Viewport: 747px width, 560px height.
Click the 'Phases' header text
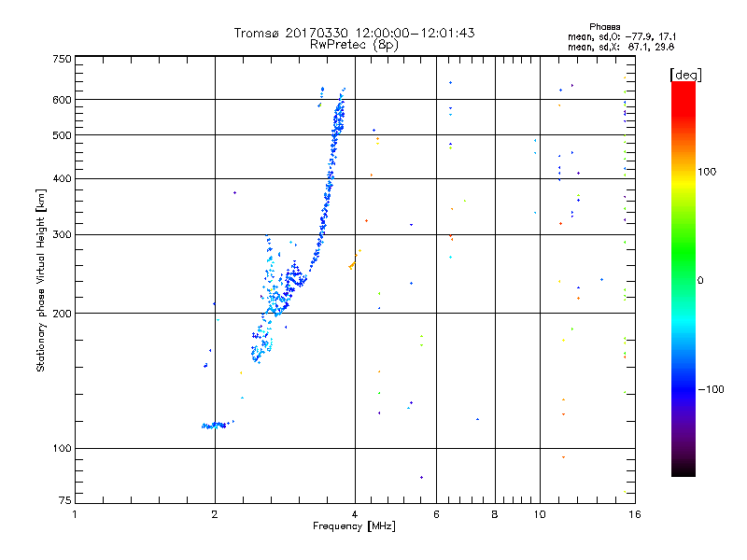[x=604, y=27]
